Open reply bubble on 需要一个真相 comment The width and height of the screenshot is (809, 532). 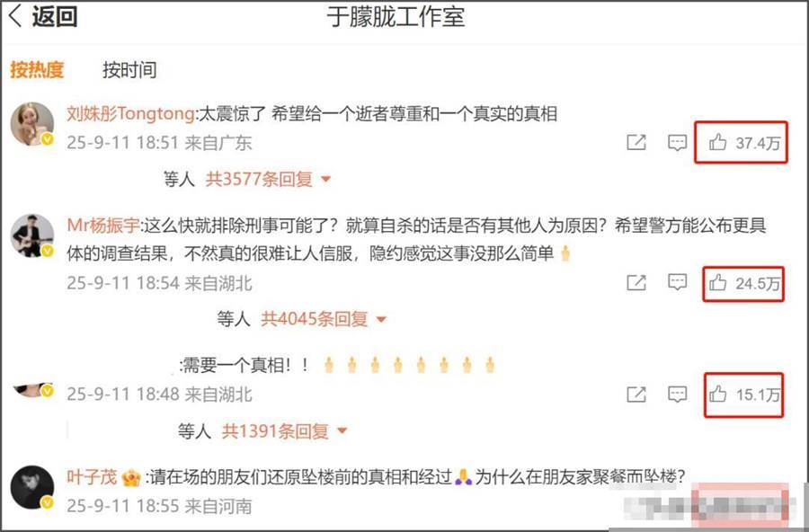tap(677, 395)
